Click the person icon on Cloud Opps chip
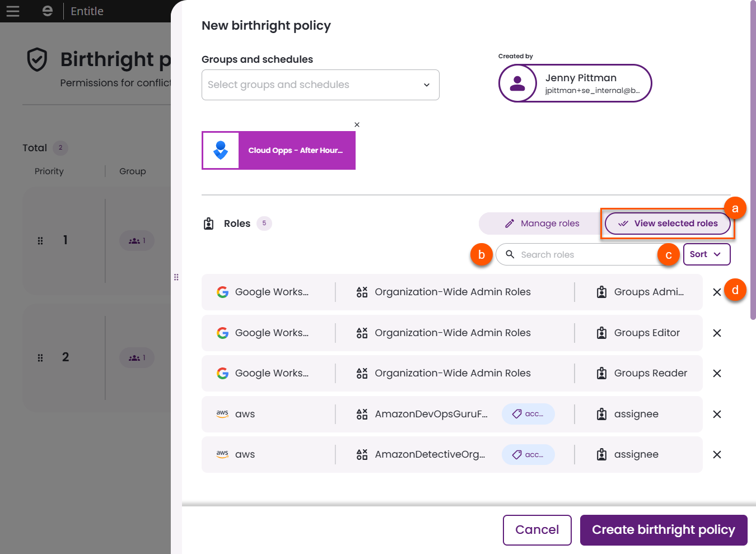Image resolution: width=756 pixels, height=554 pixels. pos(221,150)
